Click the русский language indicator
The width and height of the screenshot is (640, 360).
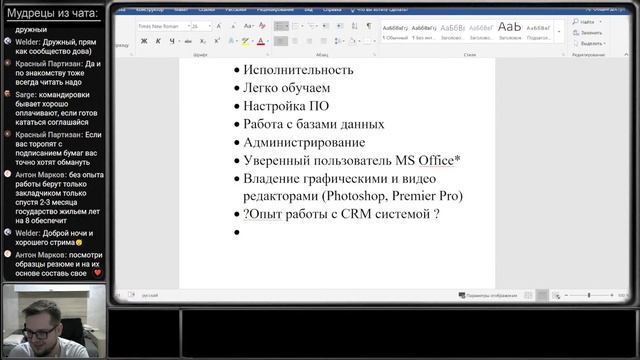(150, 295)
